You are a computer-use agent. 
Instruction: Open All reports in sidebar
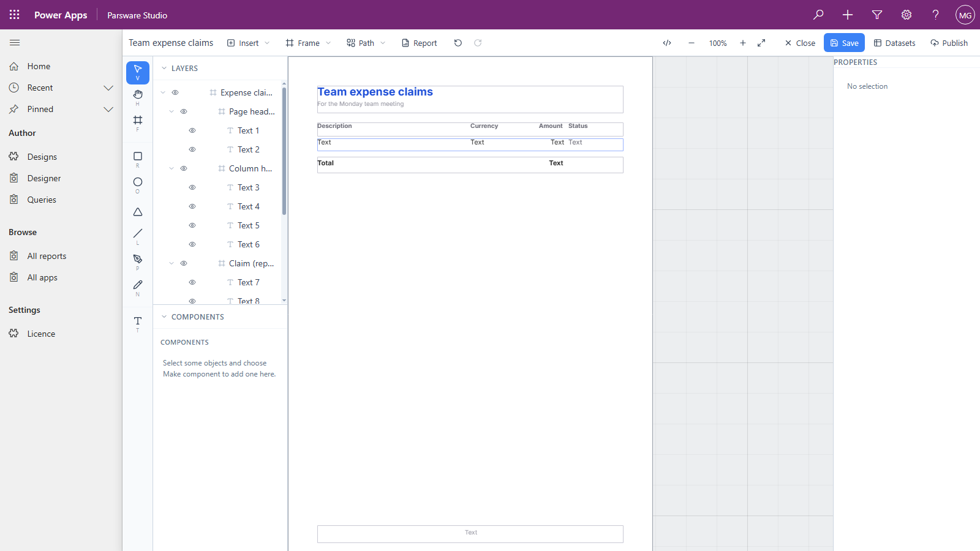pos(47,256)
